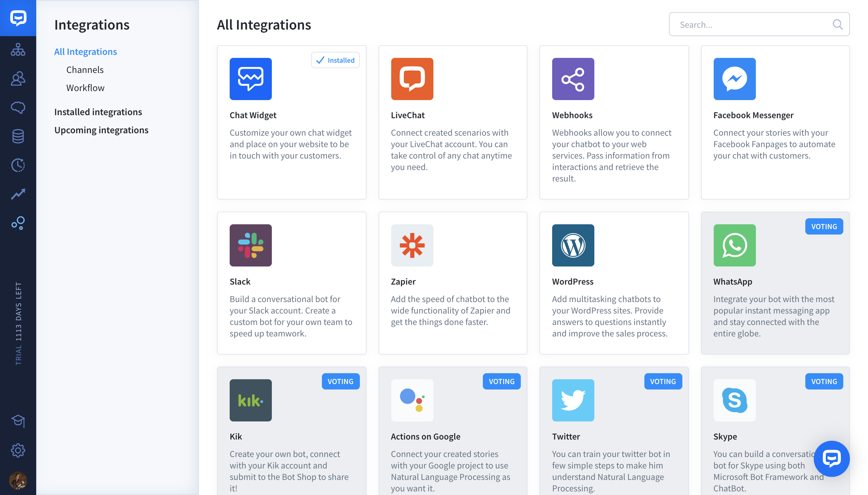
Task: Select Channels submenu item
Action: [x=85, y=70]
